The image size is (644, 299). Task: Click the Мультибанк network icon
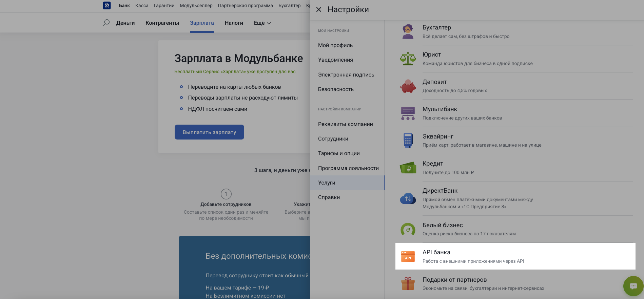point(408,113)
